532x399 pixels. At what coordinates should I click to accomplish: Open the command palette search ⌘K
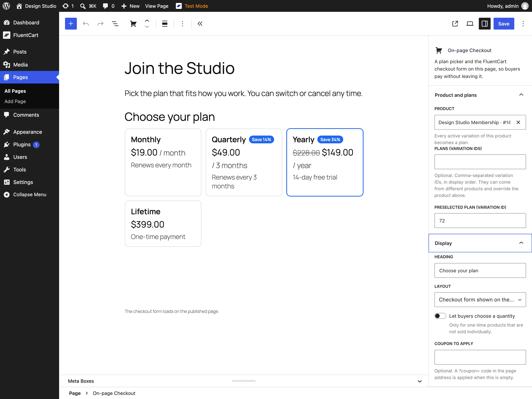tap(88, 6)
